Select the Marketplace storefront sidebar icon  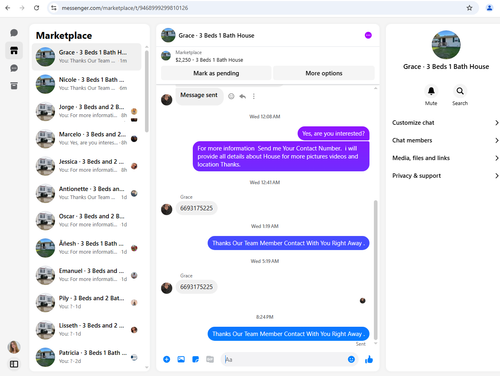[x=14, y=50]
